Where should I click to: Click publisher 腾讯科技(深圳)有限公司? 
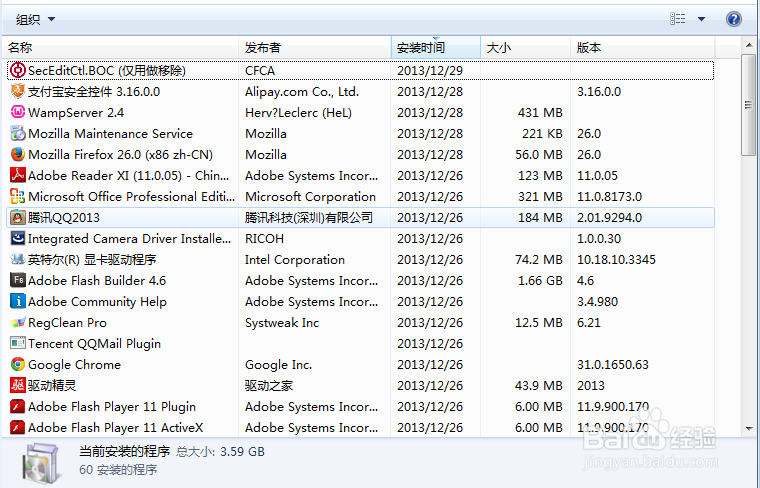[309, 218]
